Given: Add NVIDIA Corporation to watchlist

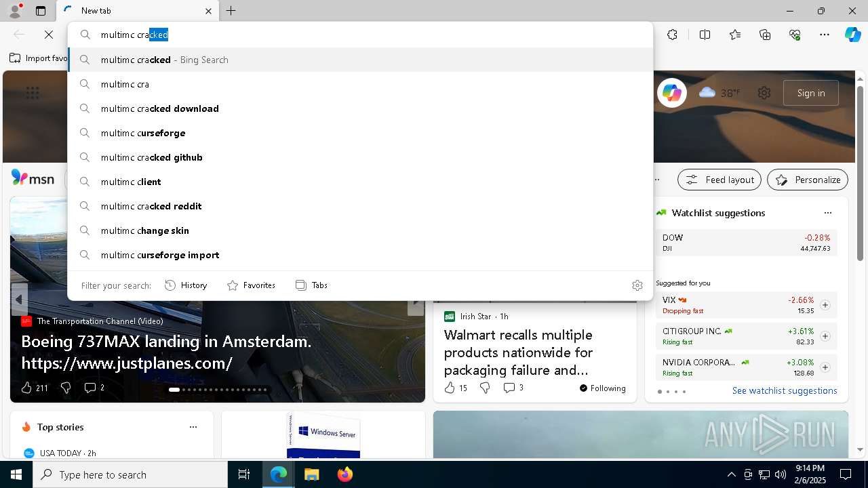Looking at the screenshot, I should click(x=825, y=367).
